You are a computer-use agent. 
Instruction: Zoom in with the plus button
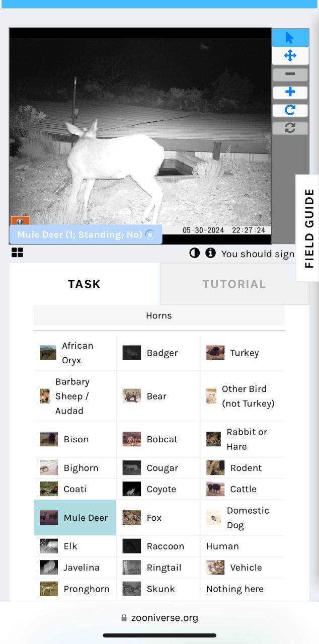pos(290,92)
